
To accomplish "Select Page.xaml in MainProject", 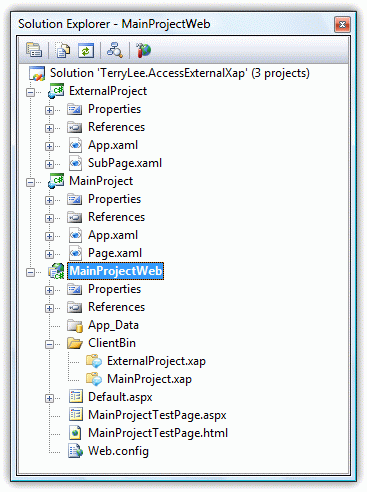I will click(x=115, y=253).
